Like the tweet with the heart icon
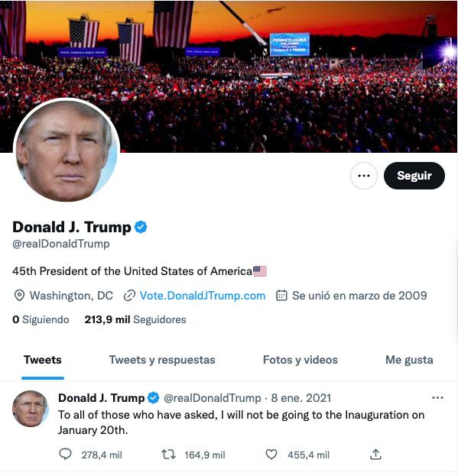The width and height of the screenshot is (458, 476). [x=271, y=455]
